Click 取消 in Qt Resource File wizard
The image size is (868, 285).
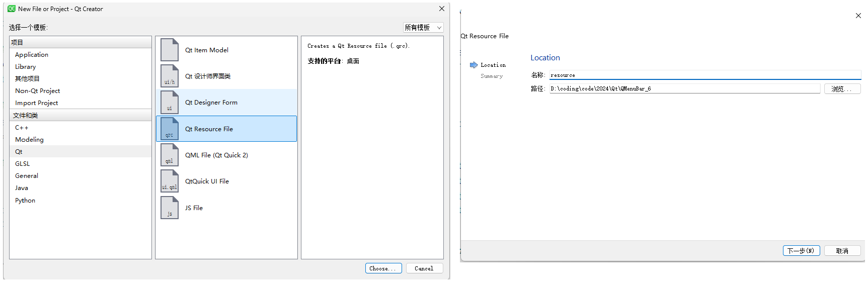(842, 251)
